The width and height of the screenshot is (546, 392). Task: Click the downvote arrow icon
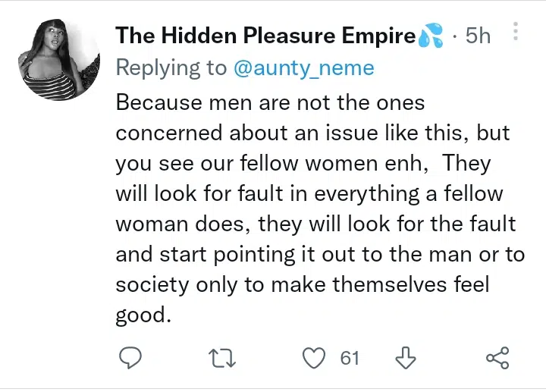tap(406, 357)
